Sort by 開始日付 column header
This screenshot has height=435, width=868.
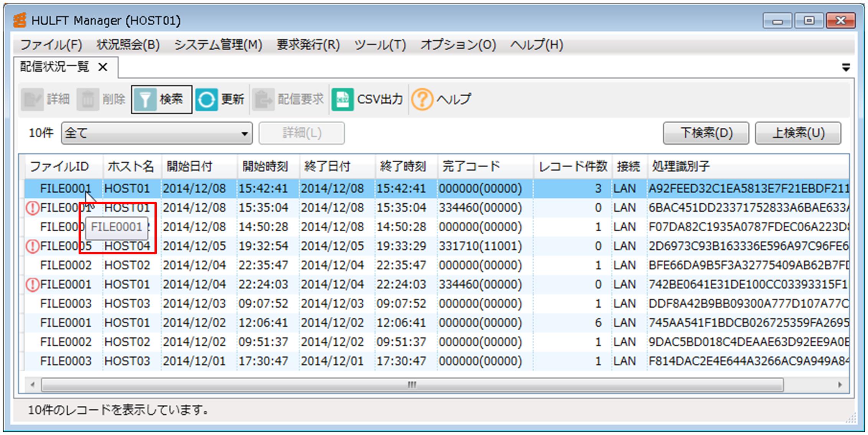[199, 166]
